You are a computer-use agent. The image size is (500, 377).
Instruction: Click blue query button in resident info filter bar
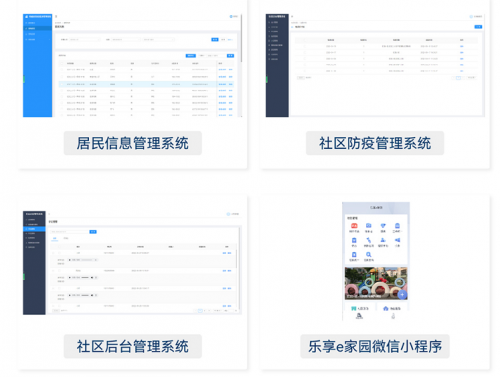pyautogui.click(x=215, y=39)
